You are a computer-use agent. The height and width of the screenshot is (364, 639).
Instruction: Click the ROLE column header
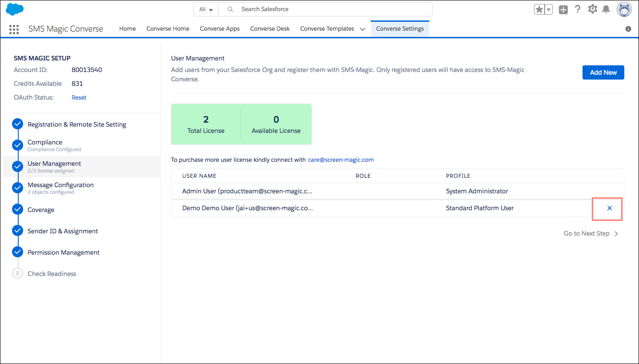click(363, 176)
